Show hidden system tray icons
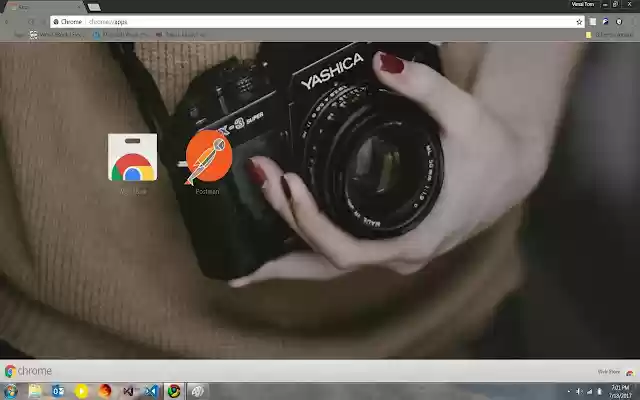This screenshot has width=640, height=400. coord(569,392)
